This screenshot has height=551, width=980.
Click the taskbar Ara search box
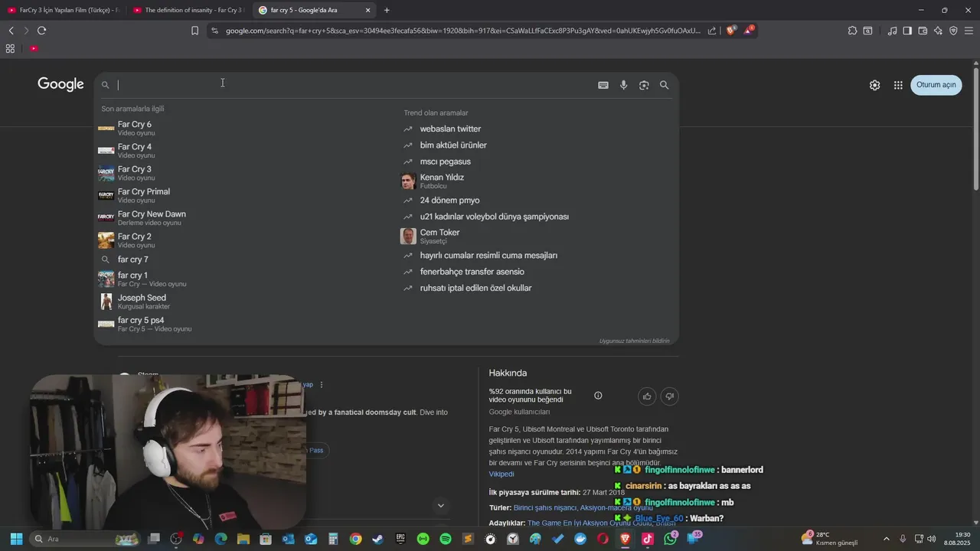coord(84,539)
